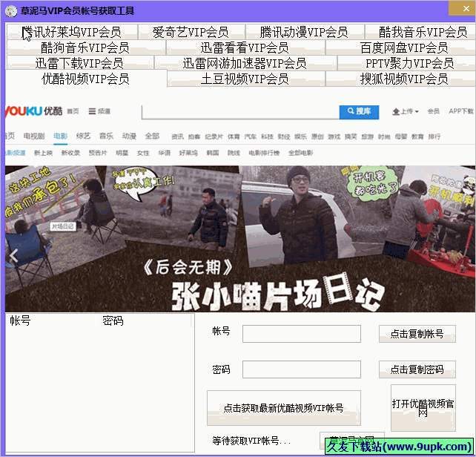Click the APP下载 link
Viewport: 476px width, 457px height.
point(461,111)
